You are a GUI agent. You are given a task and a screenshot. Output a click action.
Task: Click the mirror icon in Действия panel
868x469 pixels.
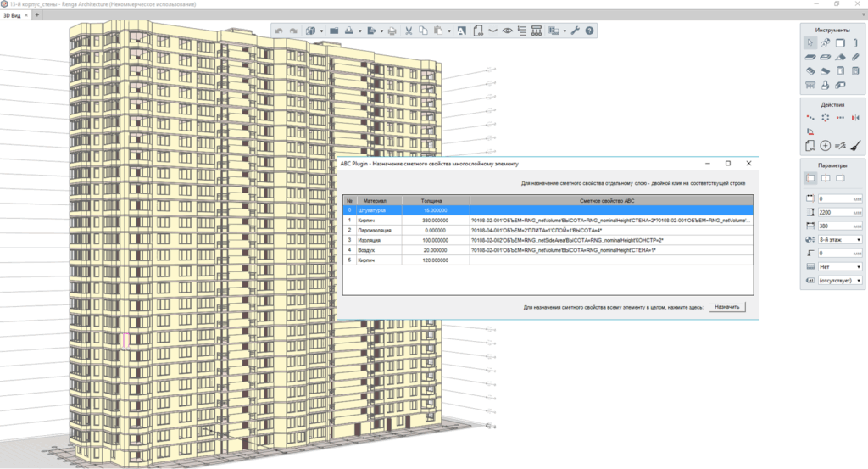click(855, 117)
